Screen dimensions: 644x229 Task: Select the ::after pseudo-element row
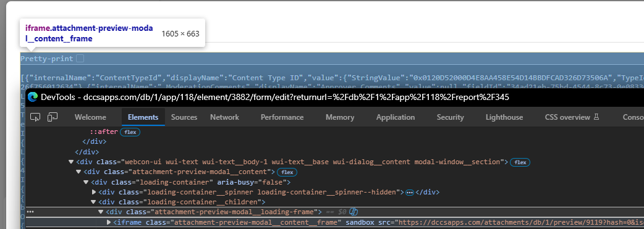(x=104, y=131)
